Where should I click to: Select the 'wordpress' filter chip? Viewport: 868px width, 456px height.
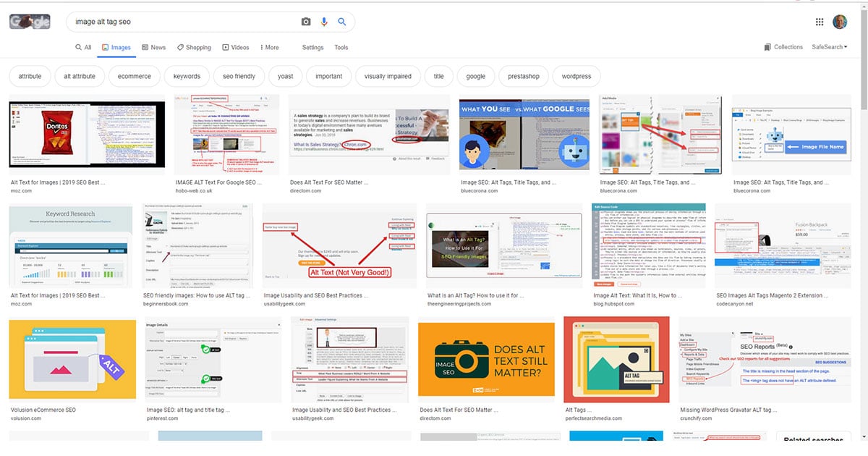[576, 76]
